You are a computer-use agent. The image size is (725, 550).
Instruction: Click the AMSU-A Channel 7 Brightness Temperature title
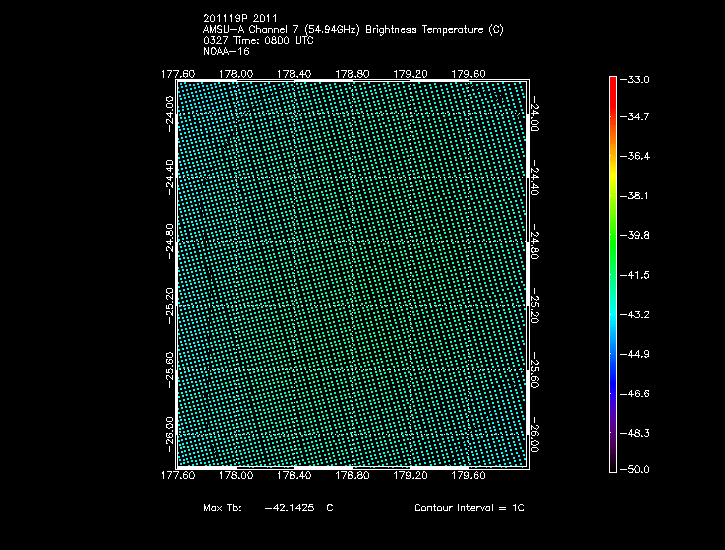(353, 30)
